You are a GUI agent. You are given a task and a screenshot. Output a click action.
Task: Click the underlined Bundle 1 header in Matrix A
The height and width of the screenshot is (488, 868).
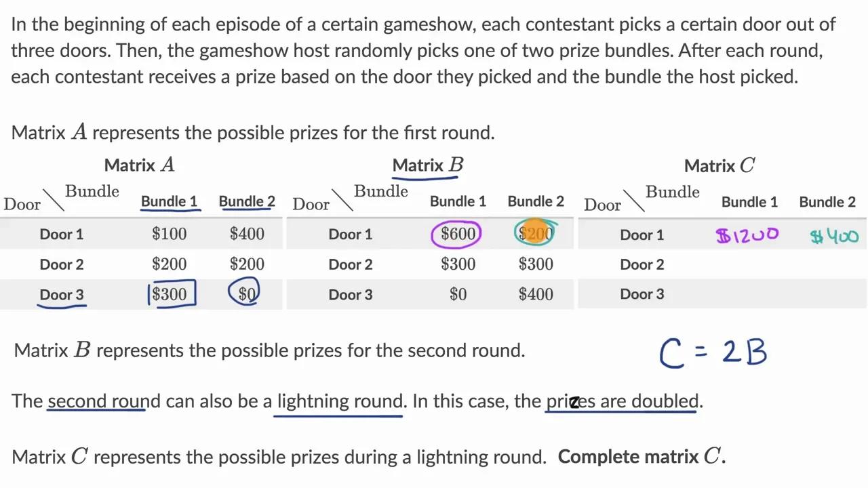tap(169, 201)
